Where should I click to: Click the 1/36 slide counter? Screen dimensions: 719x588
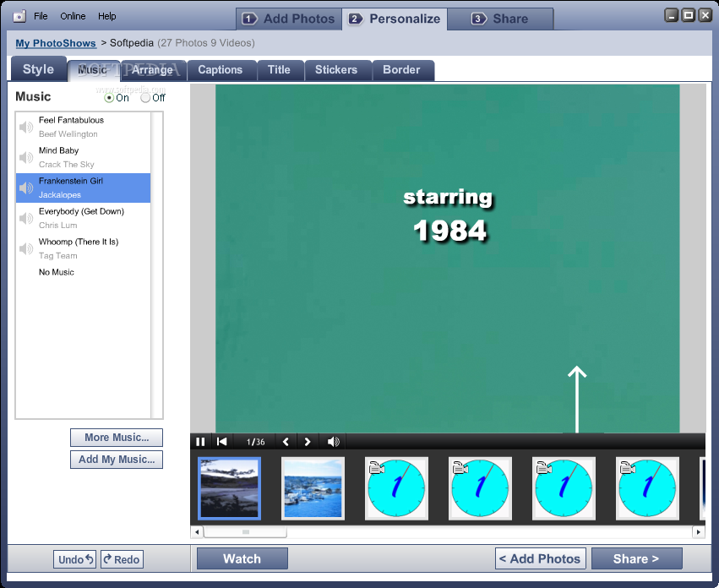[x=255, y=442]
